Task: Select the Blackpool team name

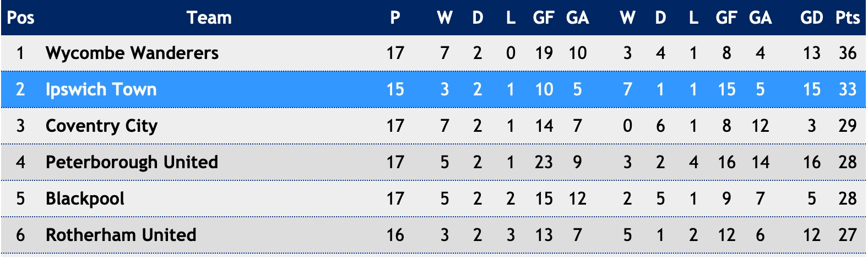Action: coord(85,199)
